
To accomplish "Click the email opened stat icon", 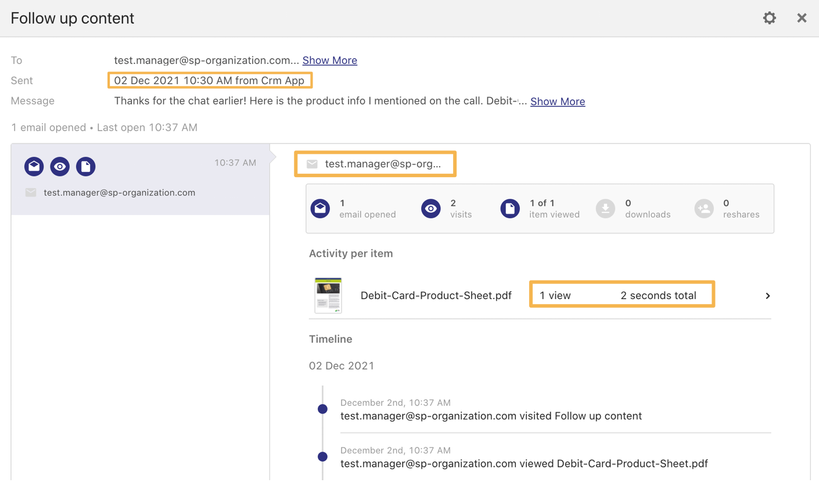I will [x=320, y=208].
